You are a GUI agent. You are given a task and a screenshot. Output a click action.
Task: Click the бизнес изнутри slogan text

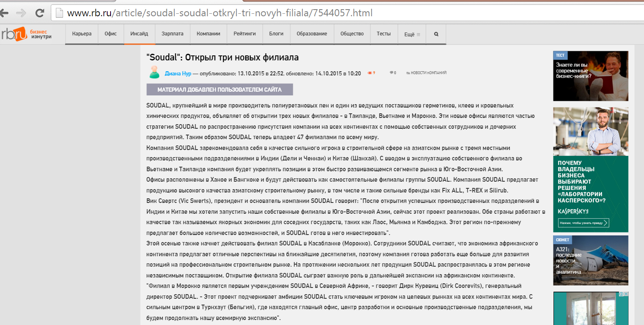click(x=41, y=34)
